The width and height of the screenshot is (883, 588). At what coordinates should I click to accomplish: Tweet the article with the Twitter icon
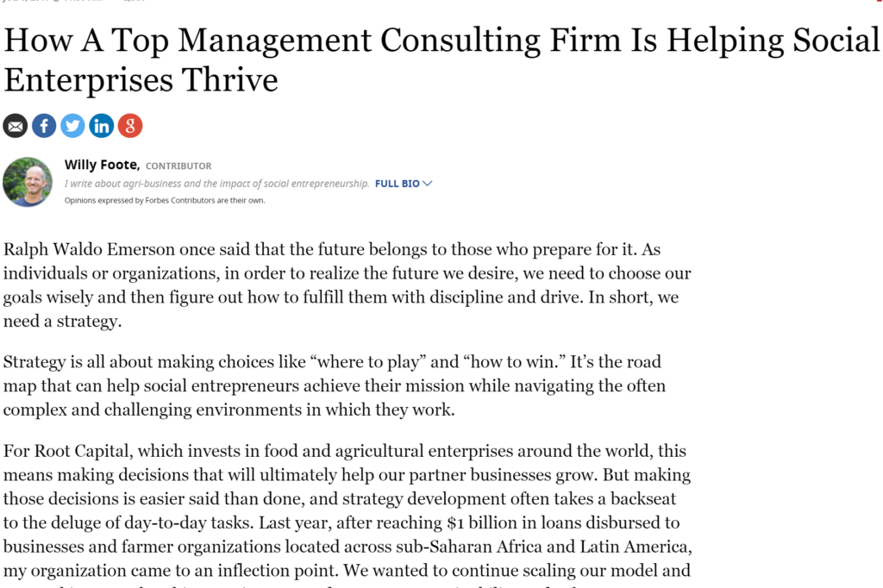[72, 126]
